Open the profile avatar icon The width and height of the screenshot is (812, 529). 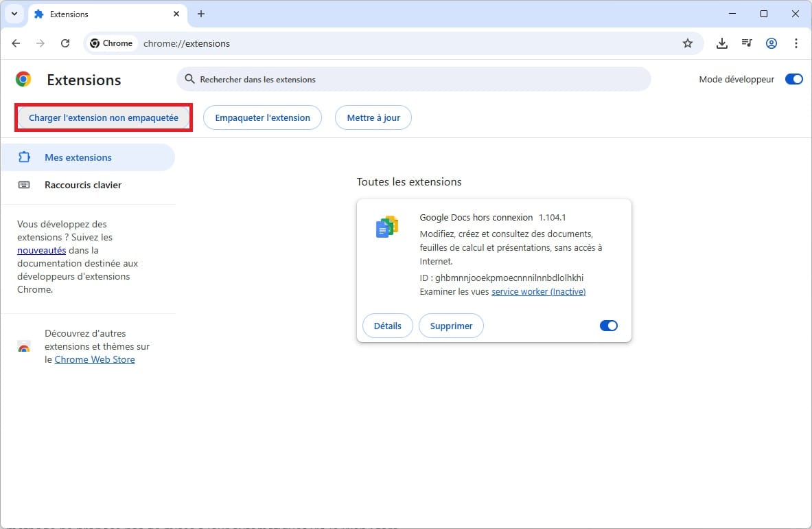tap(771, 43)
